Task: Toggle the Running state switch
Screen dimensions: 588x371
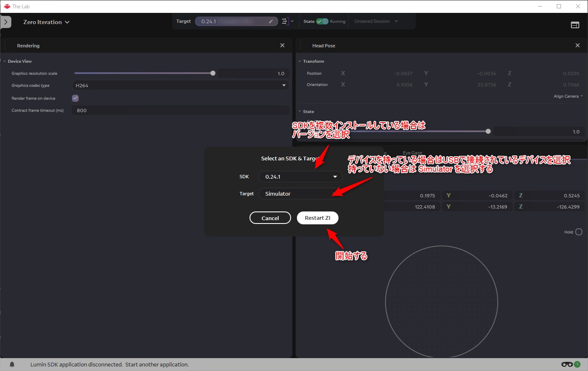Action: click(322, 21)
